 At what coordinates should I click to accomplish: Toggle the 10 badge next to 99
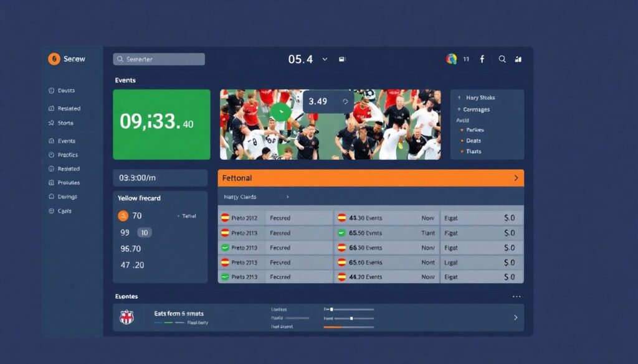coord(144,232)
